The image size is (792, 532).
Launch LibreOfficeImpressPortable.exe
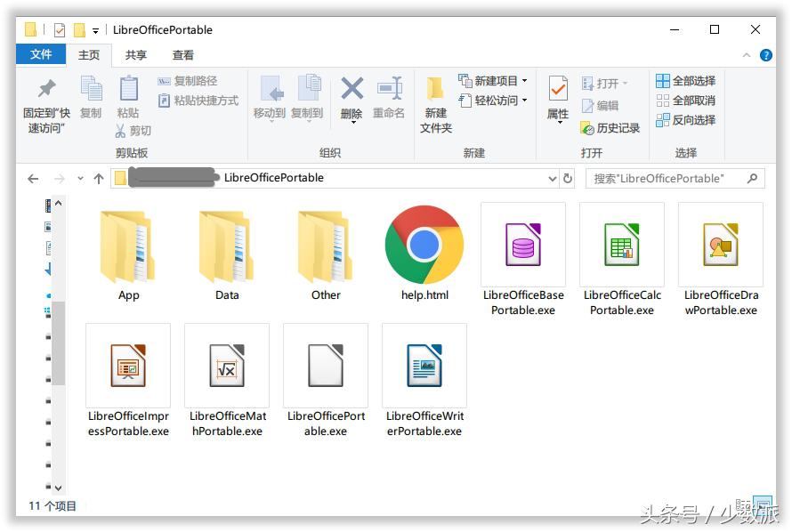coord(128,366)
